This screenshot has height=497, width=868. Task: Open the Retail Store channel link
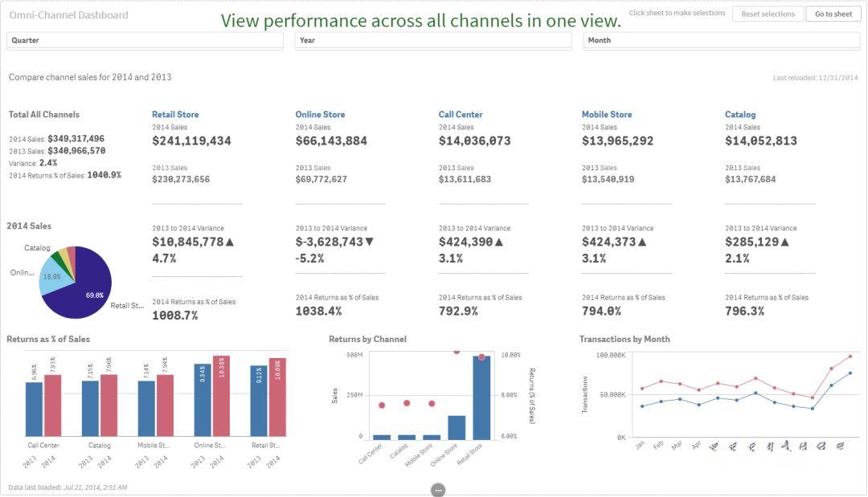(175, 115)
